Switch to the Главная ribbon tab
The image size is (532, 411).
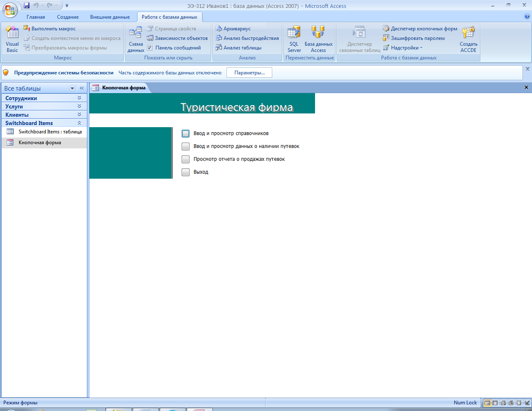click(x=36, y=17)
